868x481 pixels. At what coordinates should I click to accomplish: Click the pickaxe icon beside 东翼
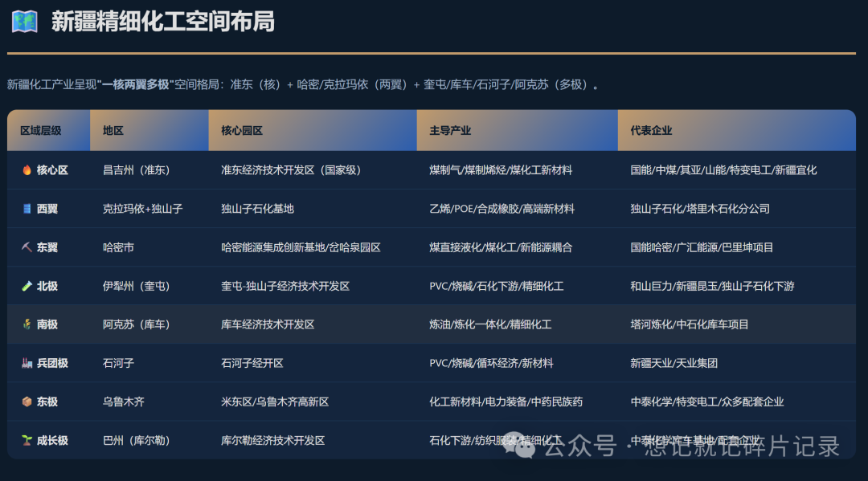[x=27, y=247]
